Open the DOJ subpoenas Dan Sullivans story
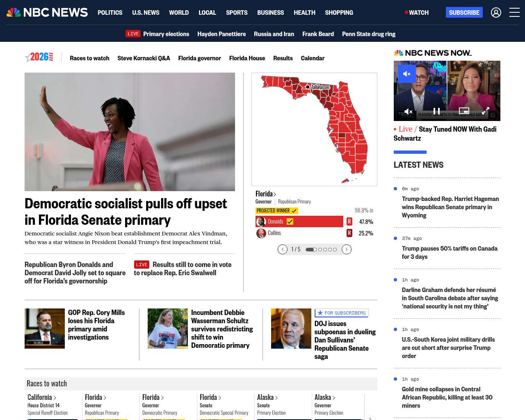The width and height of the screenshot is (525, 420). pyautogui.click(x=345, y=340)
